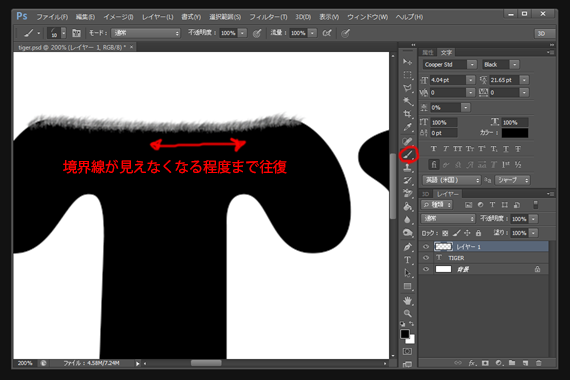Switch to the 属性 panel tab
Viewport: 570px width, 380px height.
point(428,53)
